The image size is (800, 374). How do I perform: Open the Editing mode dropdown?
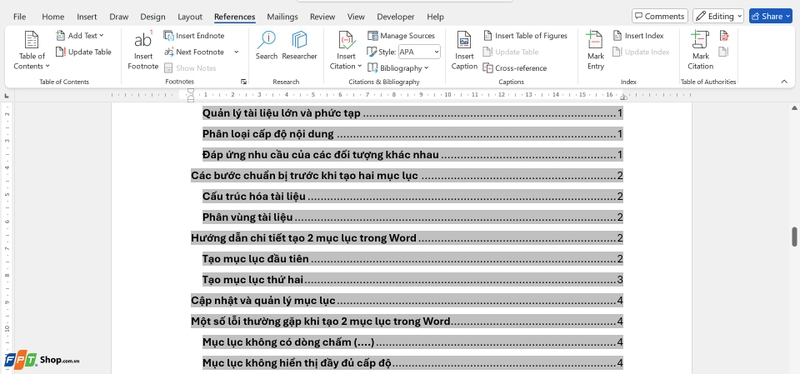tap(718, 16)
